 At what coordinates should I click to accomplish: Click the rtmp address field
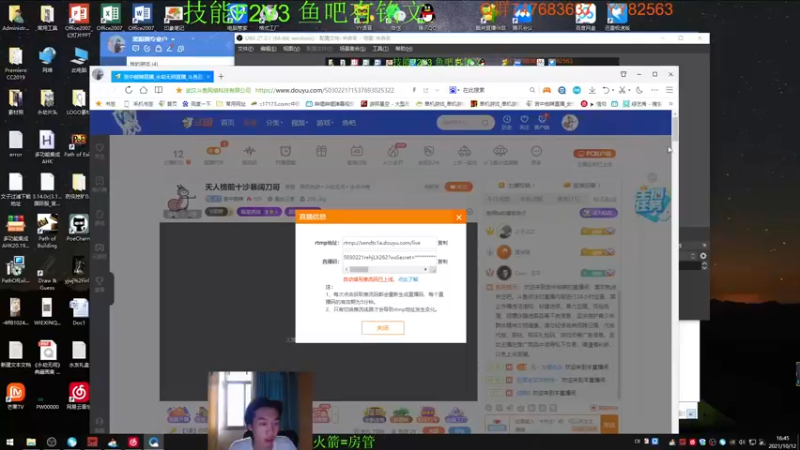click(389, 243)
